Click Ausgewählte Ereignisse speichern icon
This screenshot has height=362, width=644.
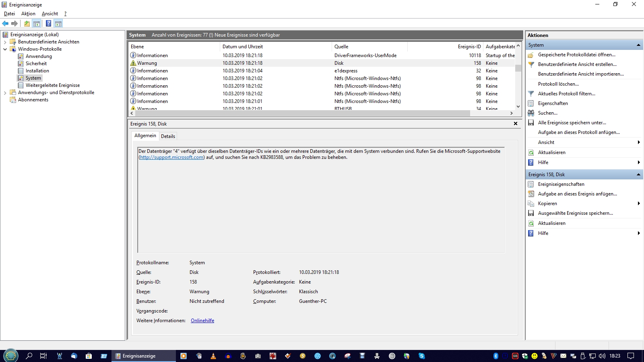click(531, 213)
